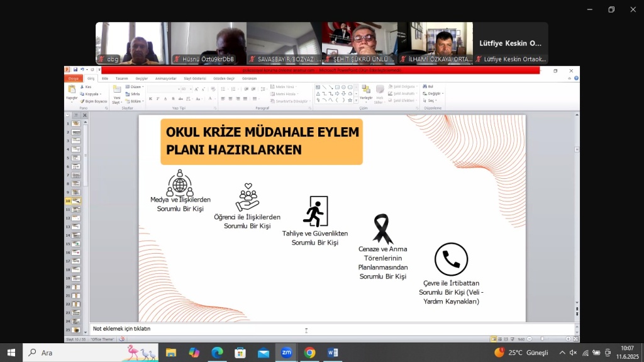Open PowerPoint help question mark icon
Viewport: 644px width, 362px height.
point(576,78)
